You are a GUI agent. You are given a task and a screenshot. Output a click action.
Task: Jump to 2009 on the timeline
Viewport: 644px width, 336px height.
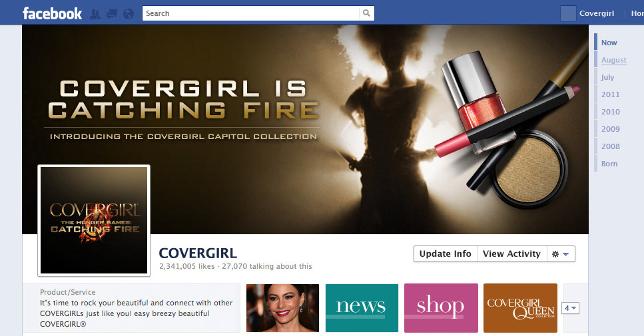coord(610,129)
